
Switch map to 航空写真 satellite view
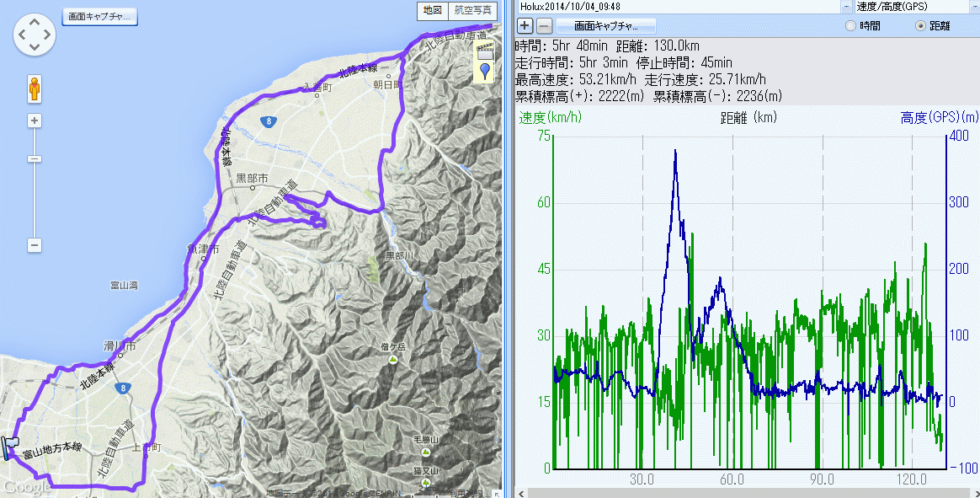pyautogui.click(x=472, y=10)
